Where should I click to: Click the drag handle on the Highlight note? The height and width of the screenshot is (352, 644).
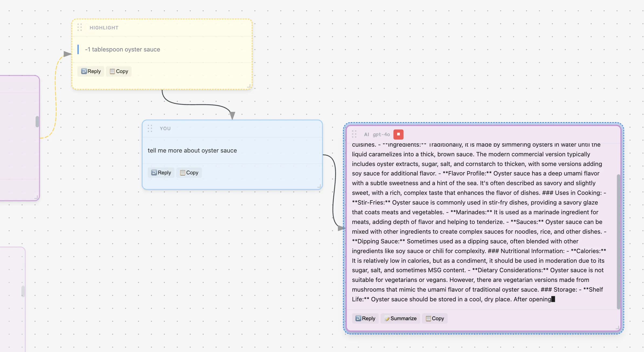(x=79, y=27)
